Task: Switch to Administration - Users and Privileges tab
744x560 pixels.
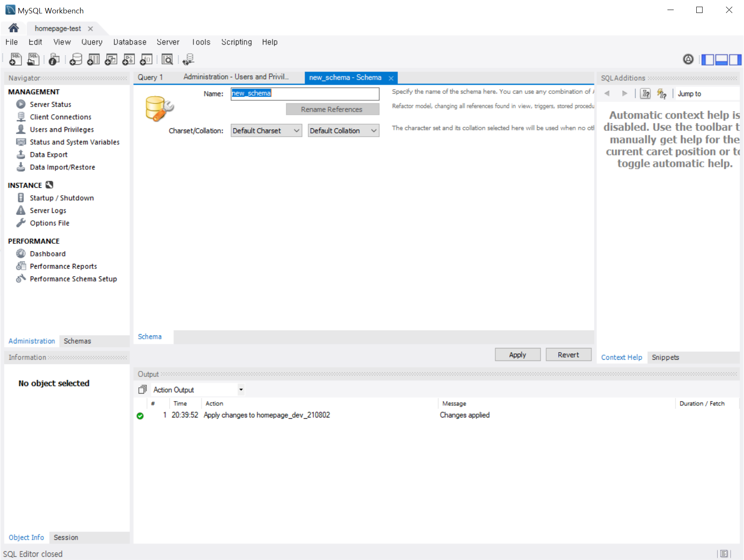Action: pos(236,77)
